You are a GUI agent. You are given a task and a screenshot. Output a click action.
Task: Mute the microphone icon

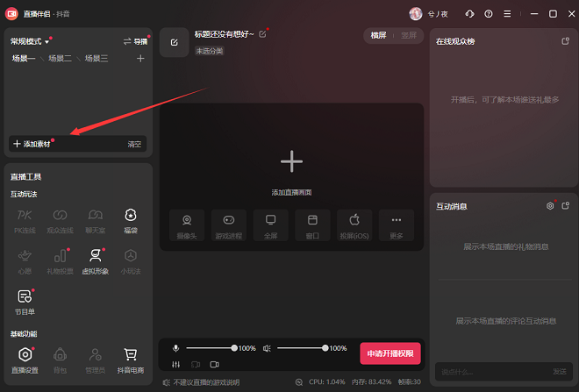(x=175, y=348)
